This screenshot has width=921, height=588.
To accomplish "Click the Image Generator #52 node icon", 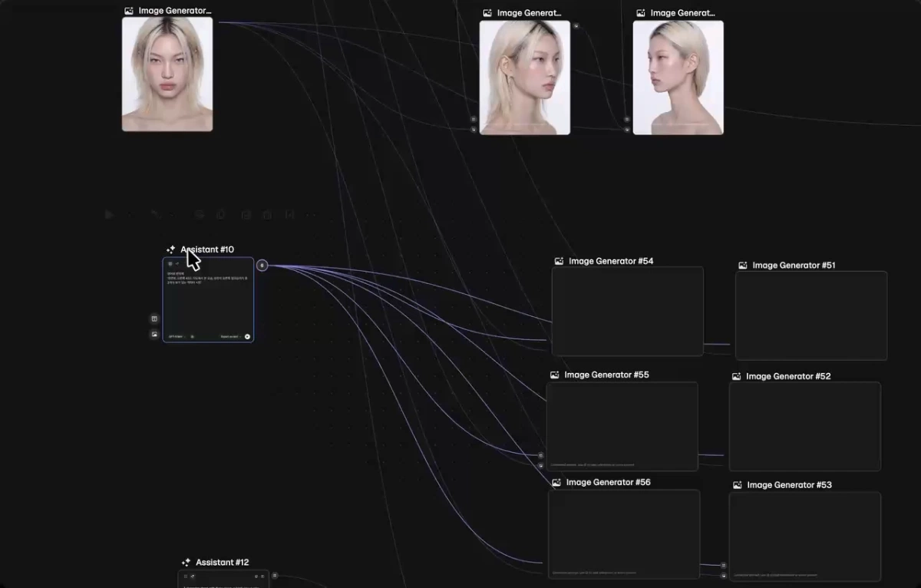I will point(737,376).
